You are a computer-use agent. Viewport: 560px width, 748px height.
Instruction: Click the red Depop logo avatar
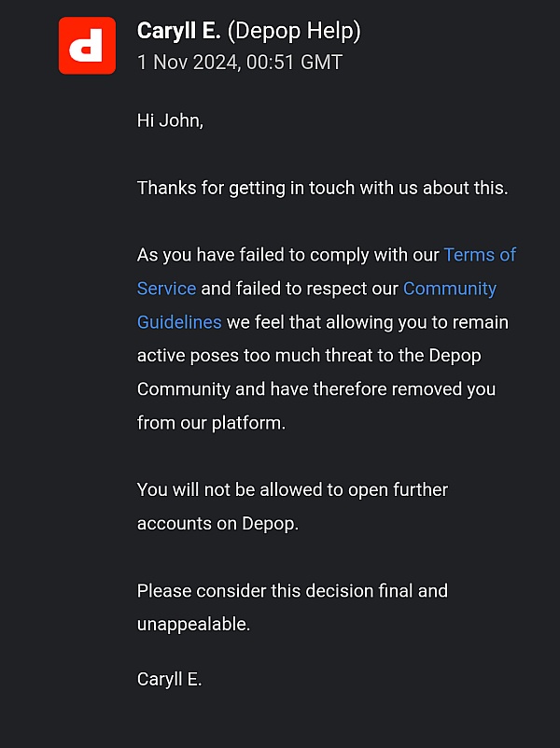[x=87, y=45]
